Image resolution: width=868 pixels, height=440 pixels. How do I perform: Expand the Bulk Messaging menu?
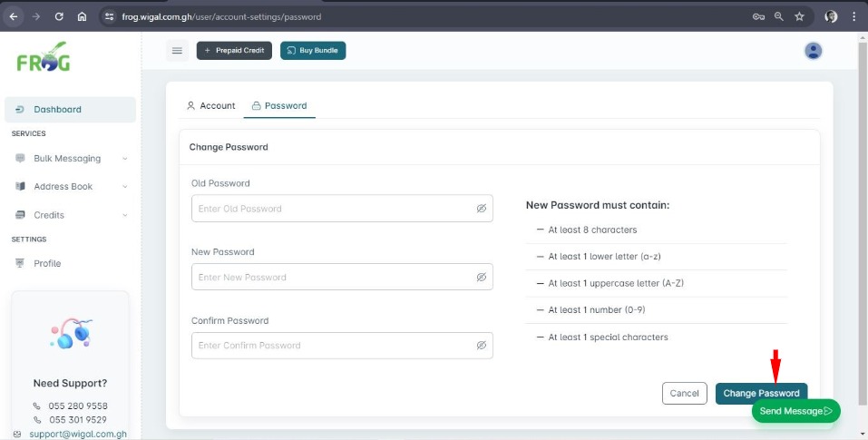[70, 159]
